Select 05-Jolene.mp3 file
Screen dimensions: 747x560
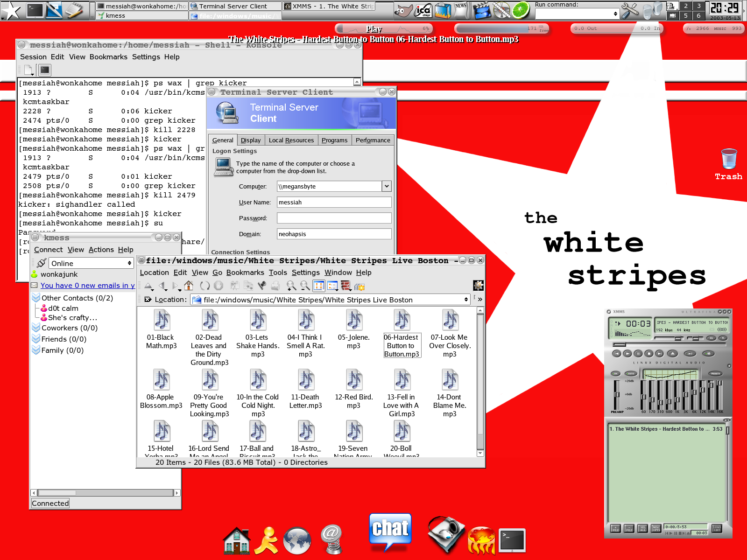pyautogui.click(x=353, y=329)
